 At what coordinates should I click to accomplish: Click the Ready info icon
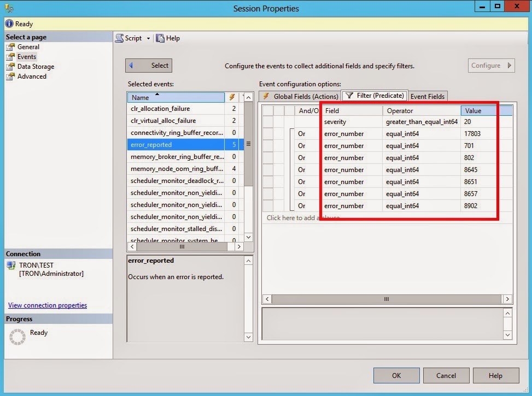(9, 23)
